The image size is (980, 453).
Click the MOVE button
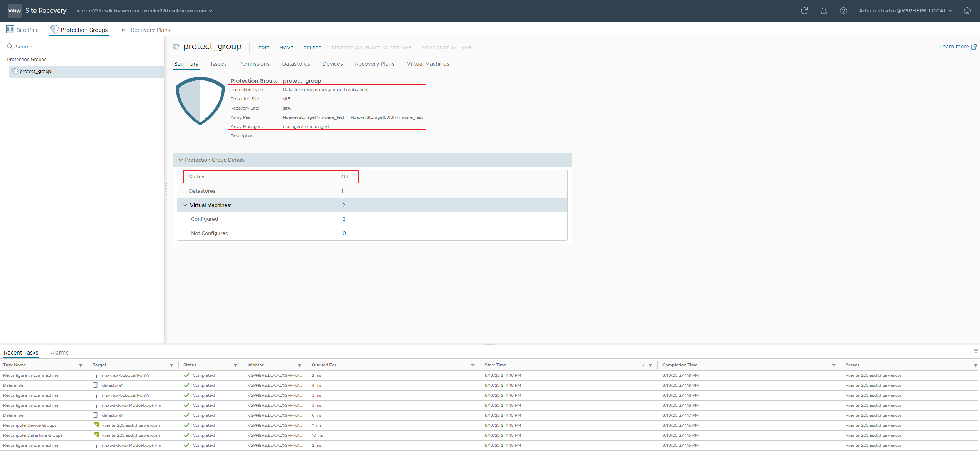286,48
